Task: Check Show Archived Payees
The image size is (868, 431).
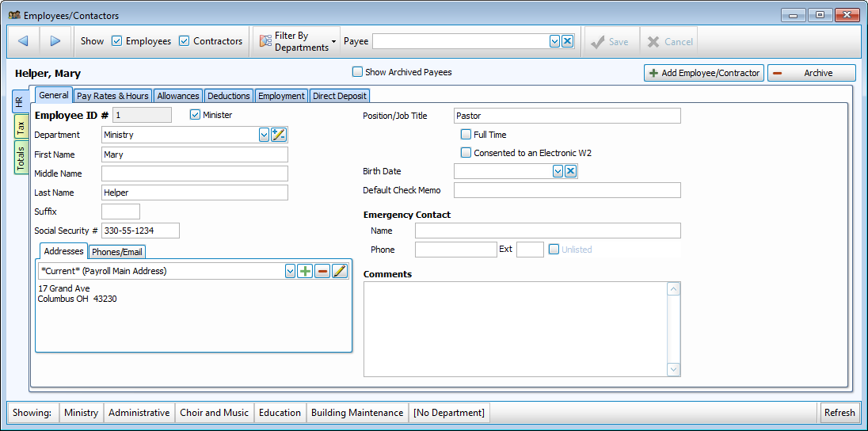Action: (357, 72)
